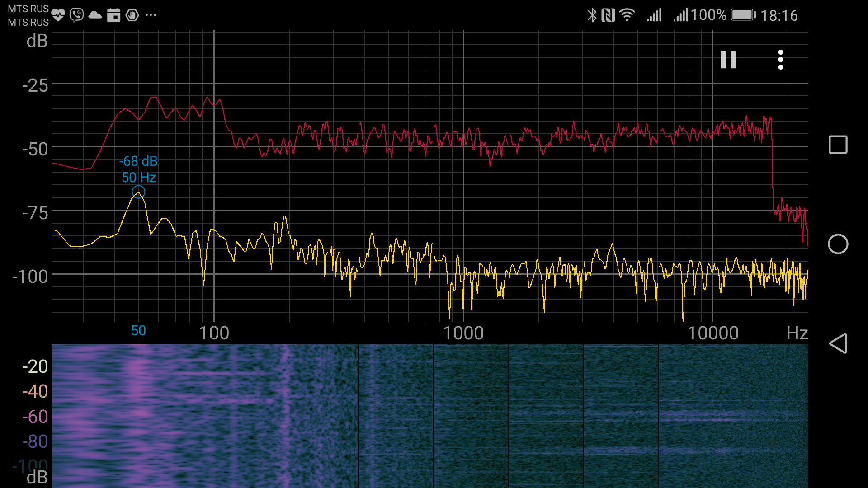The image size is (868, 488).
Task: Tap the 18:16 clock in status bar
Action: [x=779, y=16]
